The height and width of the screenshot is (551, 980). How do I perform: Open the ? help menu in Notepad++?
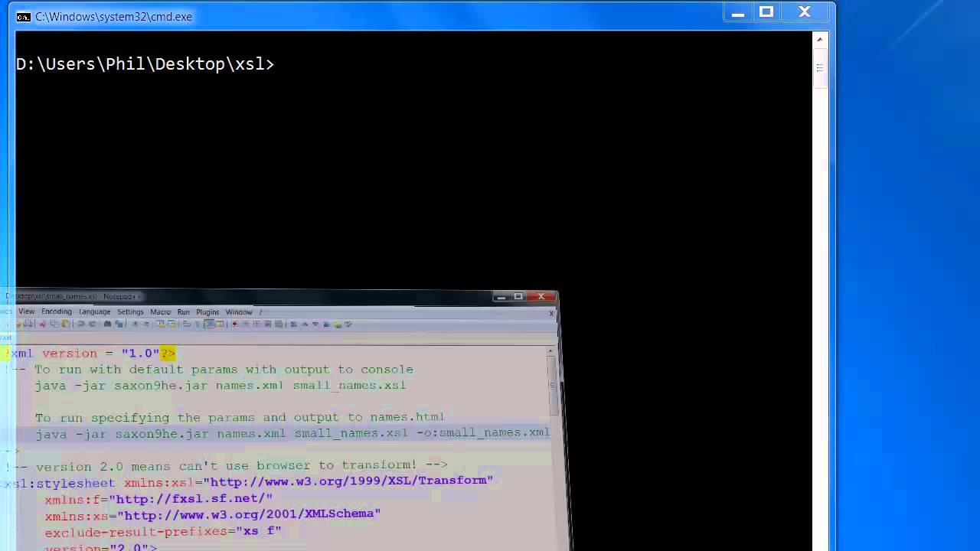coord(260,311)
